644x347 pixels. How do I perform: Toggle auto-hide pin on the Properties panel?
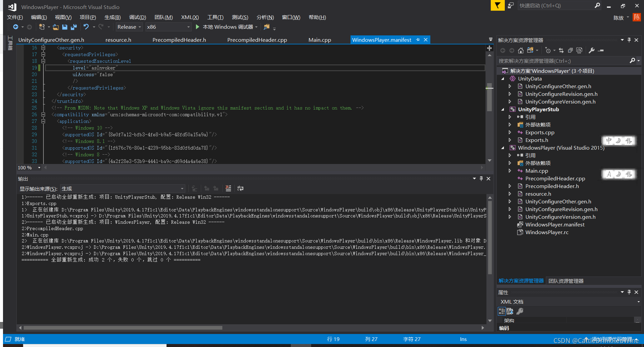(x=629, y=292)
